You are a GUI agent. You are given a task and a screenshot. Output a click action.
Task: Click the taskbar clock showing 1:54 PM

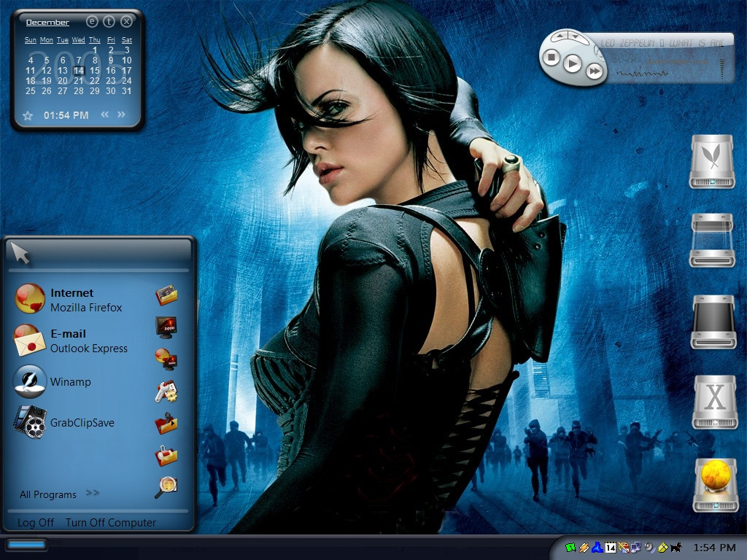(x=714, y=548)
